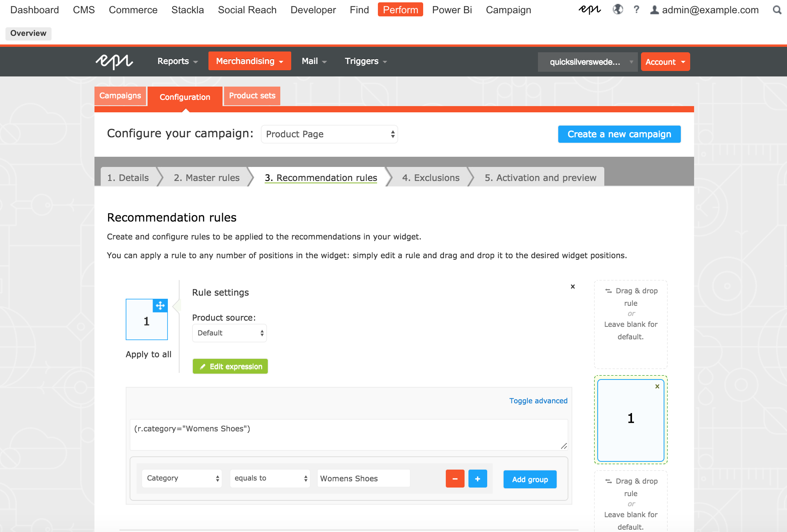Click the Womens Shoes value field
The height and width of the screenshot is (532, 787).
[363, 479]
